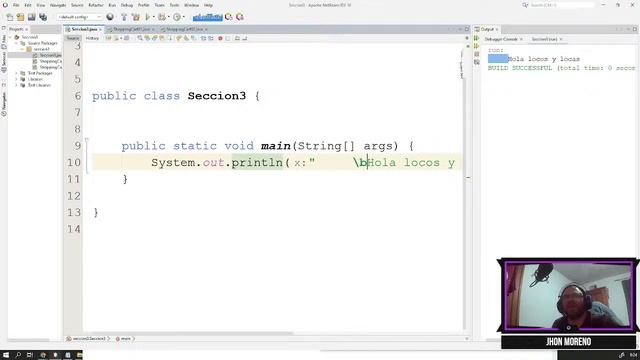Viewport: 640px width, 360px height.
Task: Open the Debug menu
Action: tap(127, 5)
